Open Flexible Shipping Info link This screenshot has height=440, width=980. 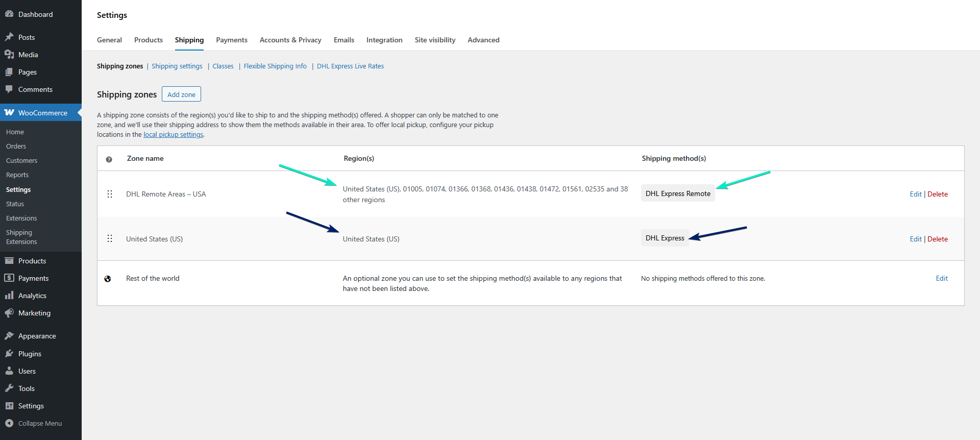pos(275,66)
